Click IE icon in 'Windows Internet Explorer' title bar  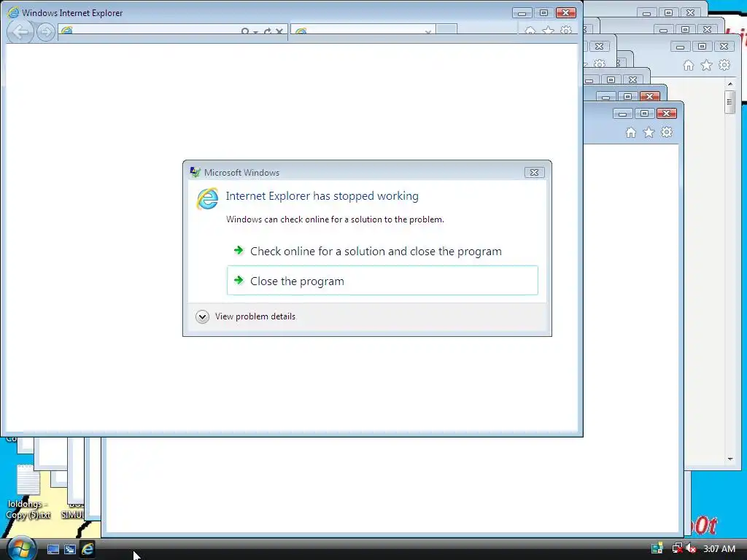point(13,12)
